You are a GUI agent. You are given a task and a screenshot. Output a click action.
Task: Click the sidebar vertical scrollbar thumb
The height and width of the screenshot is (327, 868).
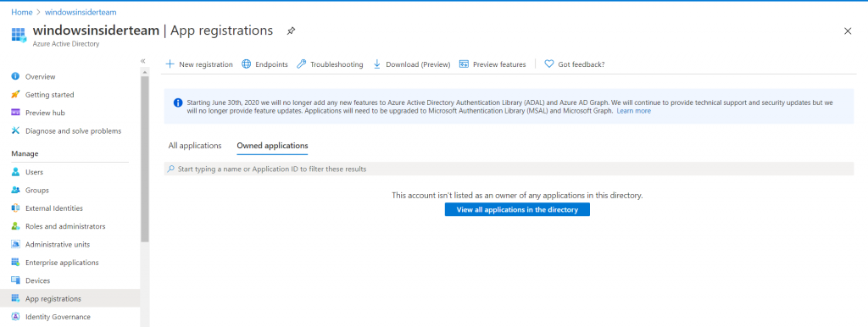point(144,158)
